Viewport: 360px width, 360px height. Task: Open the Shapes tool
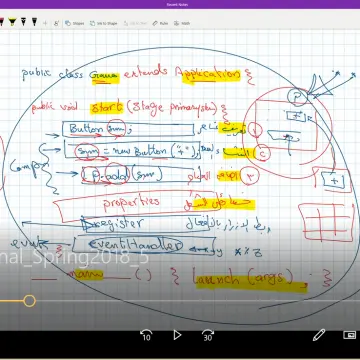tap(75, 23)
